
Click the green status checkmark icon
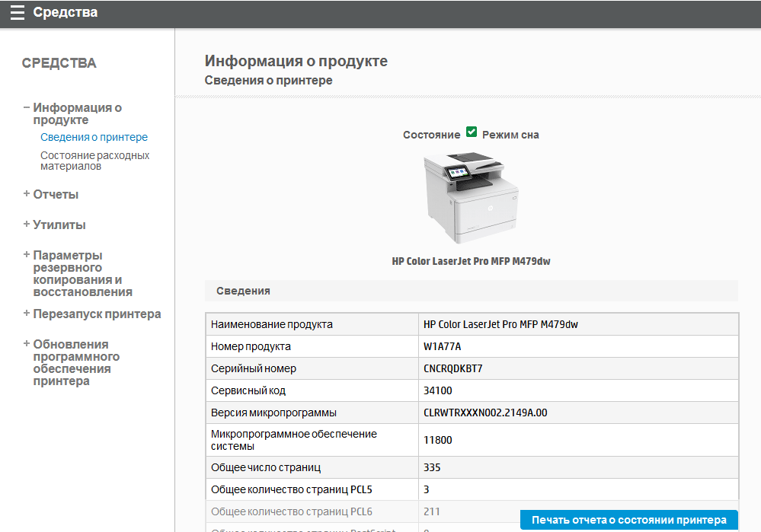coord(472,132)
